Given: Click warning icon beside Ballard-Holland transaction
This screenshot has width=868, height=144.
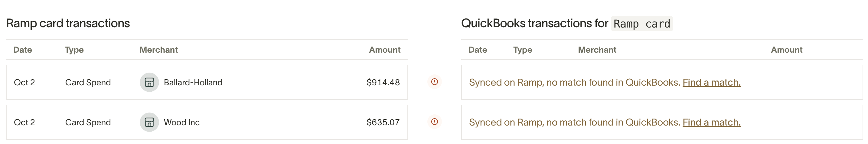Looking at the screenshot, I should pyautogui.click(x=435, y=82).
